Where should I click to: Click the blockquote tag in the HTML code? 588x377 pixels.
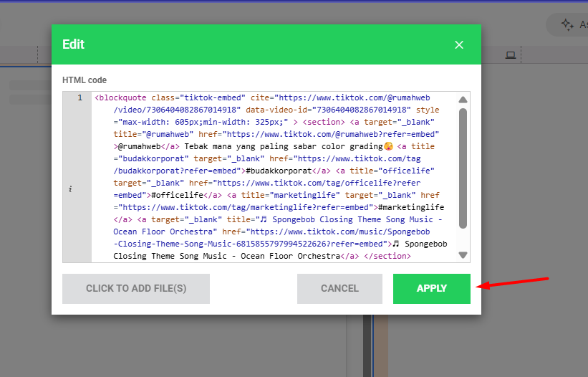(x=122, y=97)
